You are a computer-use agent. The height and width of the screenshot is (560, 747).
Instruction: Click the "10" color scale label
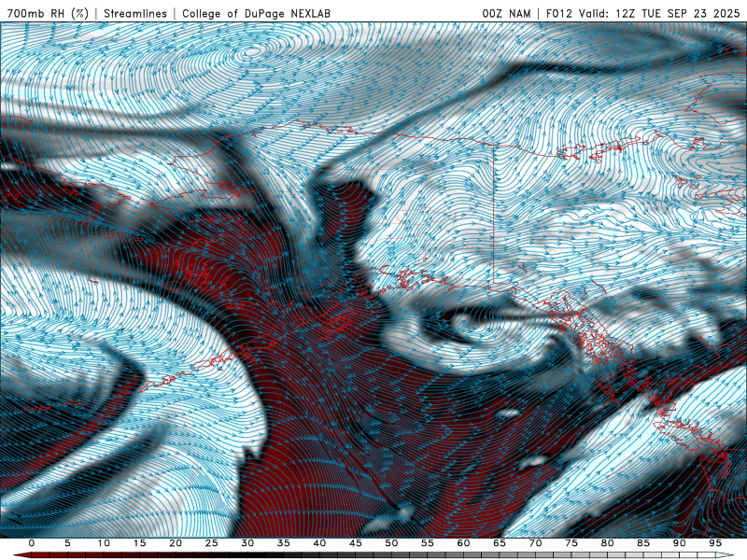(104, 543)
